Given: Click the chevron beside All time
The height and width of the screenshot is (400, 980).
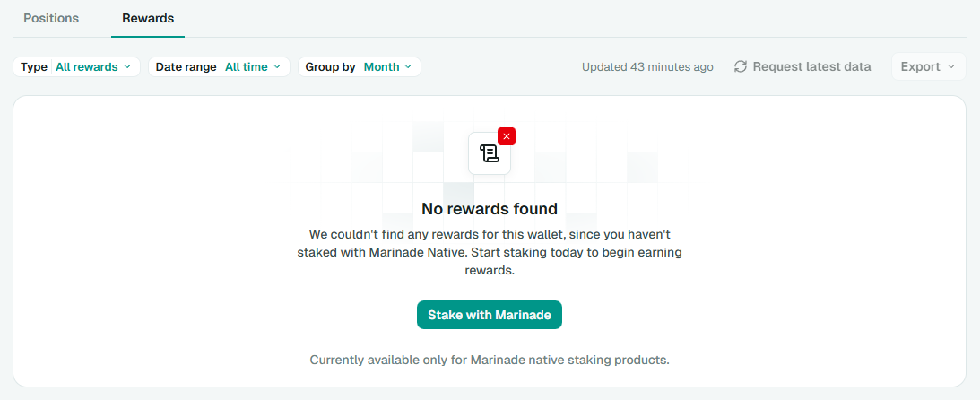Looking at the screenshot, I should [277, 66].
